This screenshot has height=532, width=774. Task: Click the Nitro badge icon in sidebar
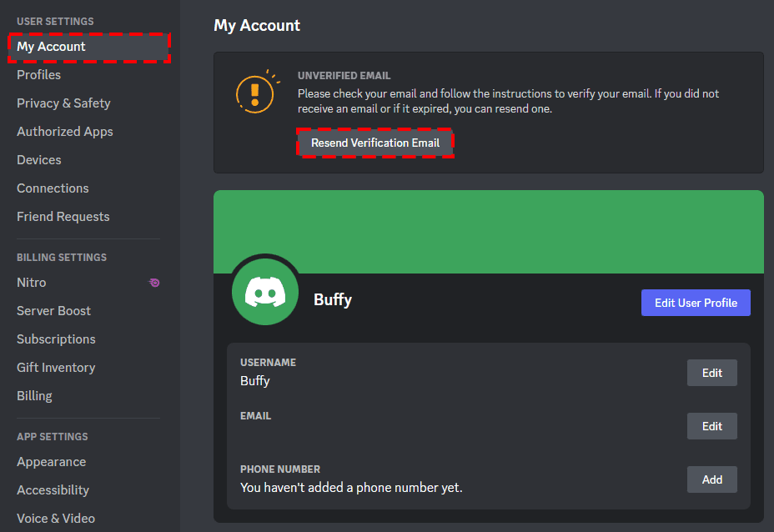[x=154, y=283]
